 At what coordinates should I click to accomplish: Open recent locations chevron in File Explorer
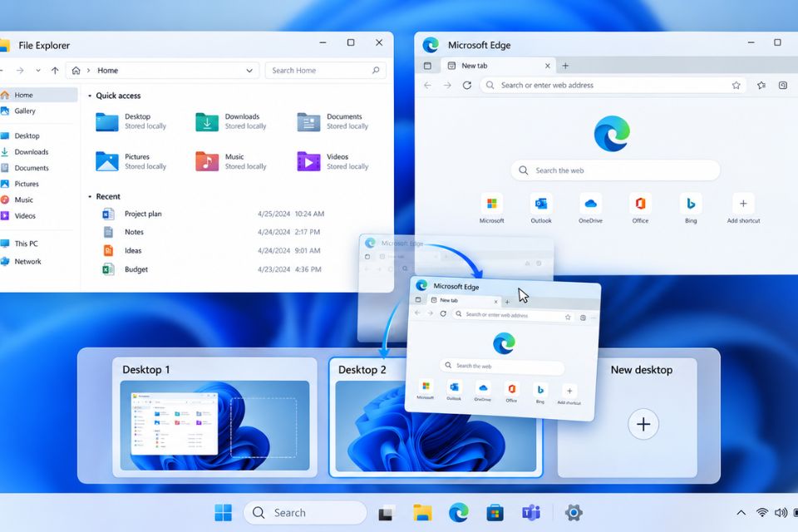[x=38, y=71]
